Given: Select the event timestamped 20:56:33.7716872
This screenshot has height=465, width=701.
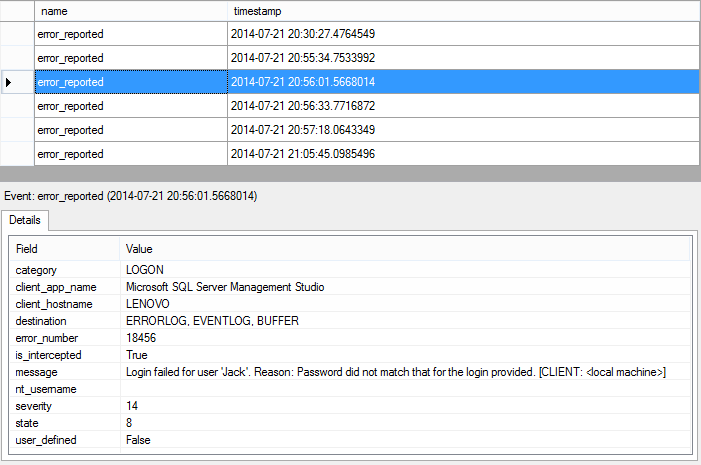Looking at the screenshot, I should (303, 106).
